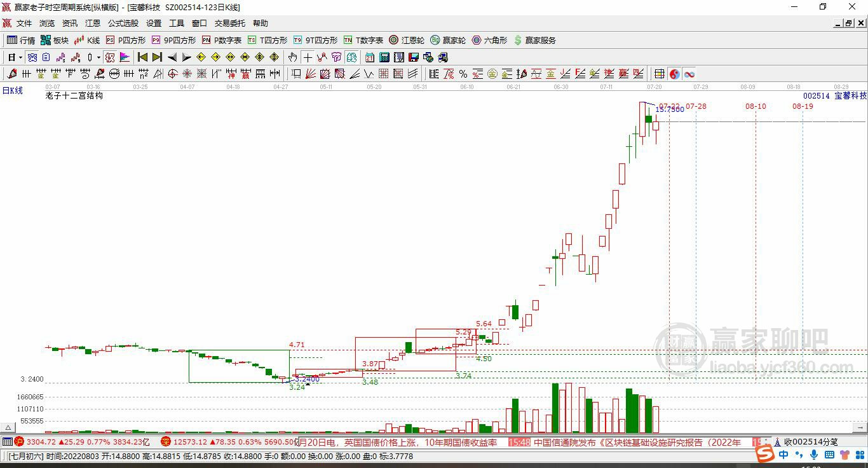Step chart back with black left arrow
The image size is (868, 468).
point(172,57)
